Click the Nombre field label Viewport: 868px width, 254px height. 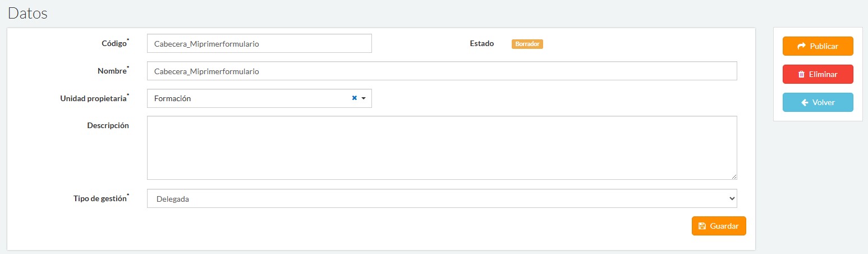112,71
